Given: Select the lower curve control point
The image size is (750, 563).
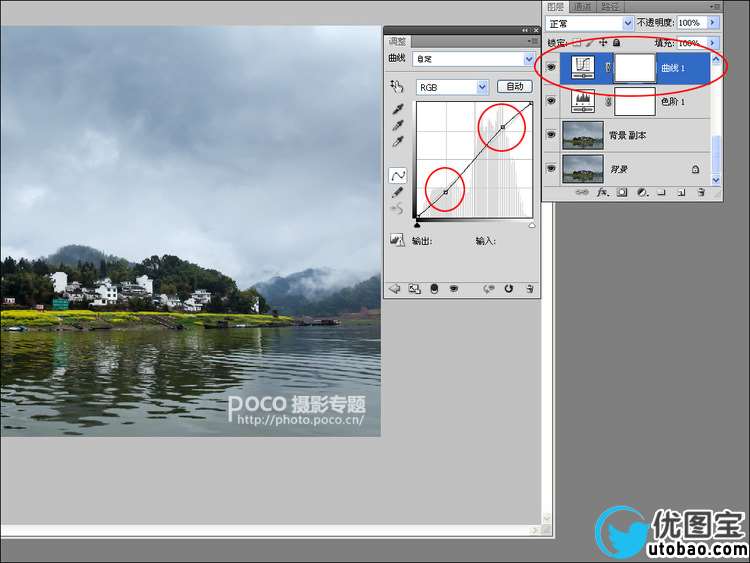Looking at the screenshot, I should point(446,192).
